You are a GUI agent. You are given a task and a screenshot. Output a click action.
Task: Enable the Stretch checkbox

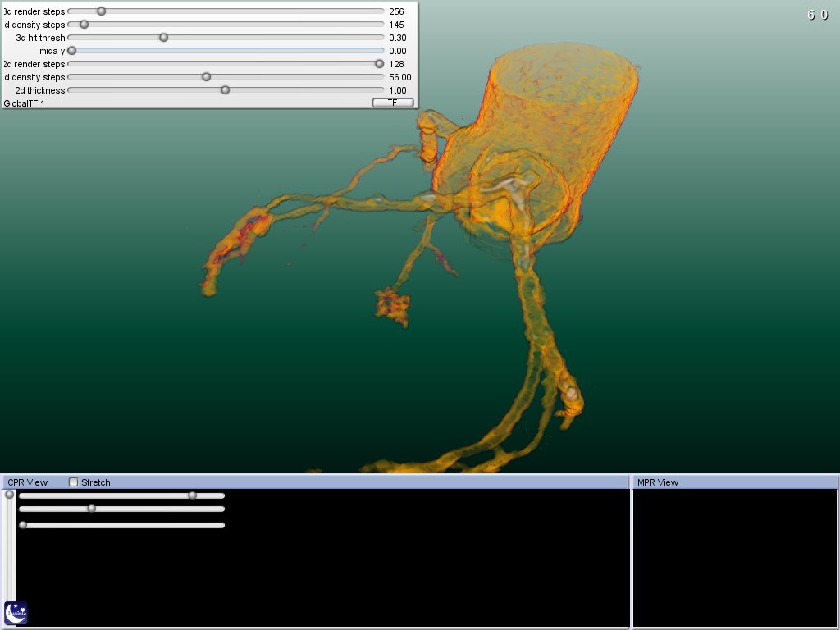(74, 482)
